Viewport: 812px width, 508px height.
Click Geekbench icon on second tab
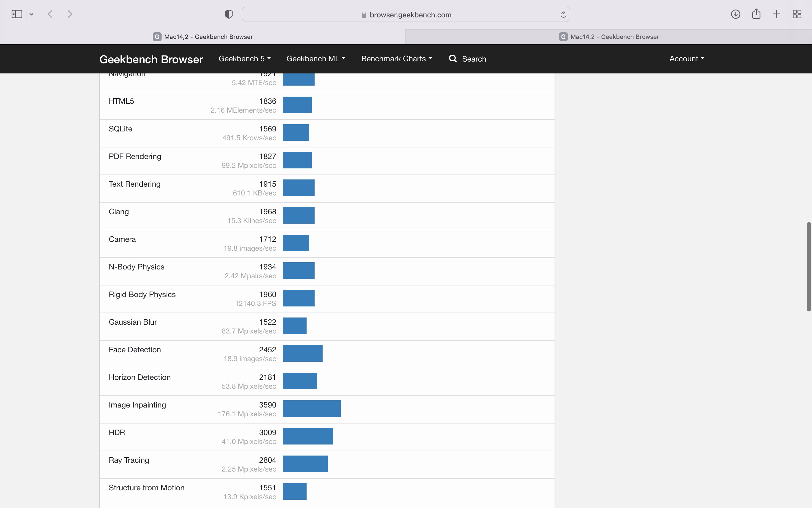coord(563,37)
